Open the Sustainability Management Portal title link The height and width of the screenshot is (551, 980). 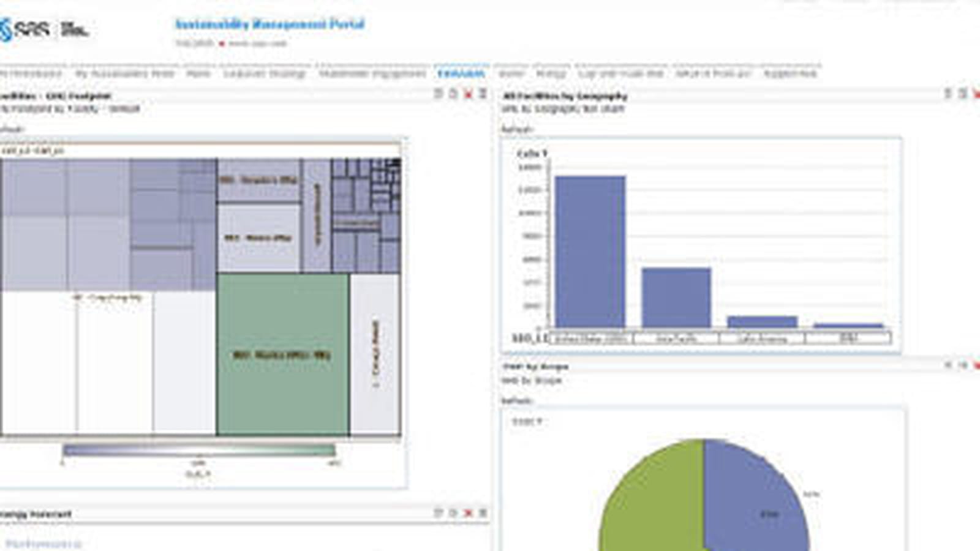[270, 24]
